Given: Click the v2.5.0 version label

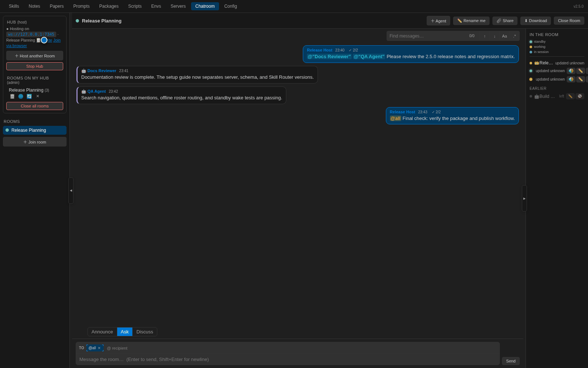Looking at the screenshot, I should 578,6.
